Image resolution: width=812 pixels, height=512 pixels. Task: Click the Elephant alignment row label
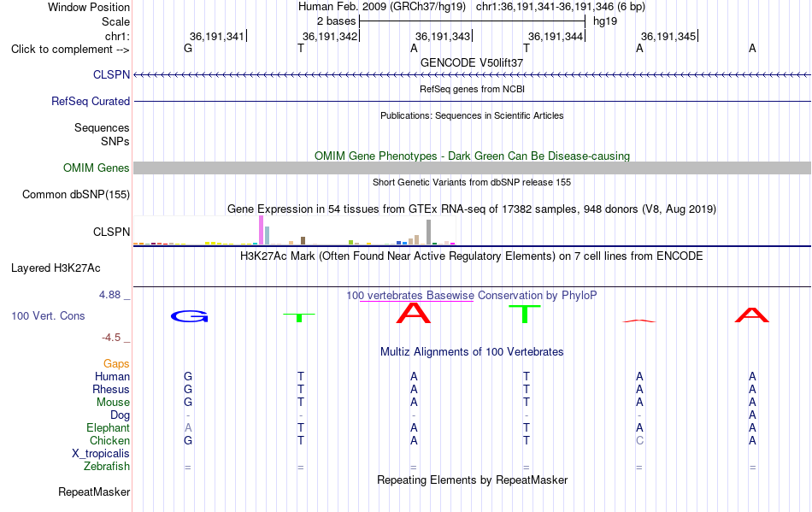(x=108, y=427)
